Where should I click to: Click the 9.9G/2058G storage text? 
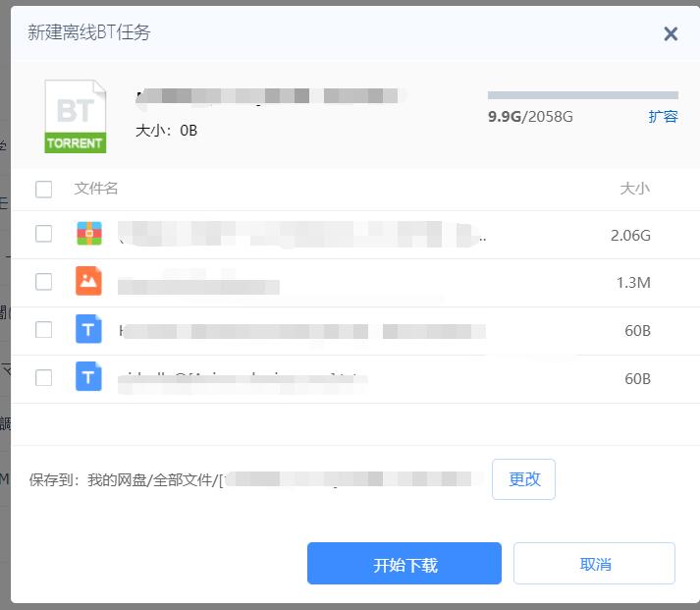pyautogui.click(x=530, y=117)
